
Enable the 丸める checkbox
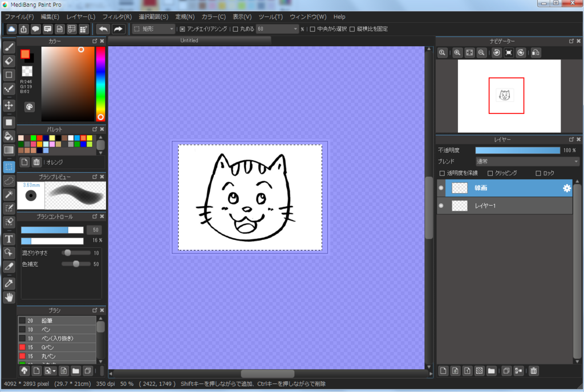(x=236, y=29)
